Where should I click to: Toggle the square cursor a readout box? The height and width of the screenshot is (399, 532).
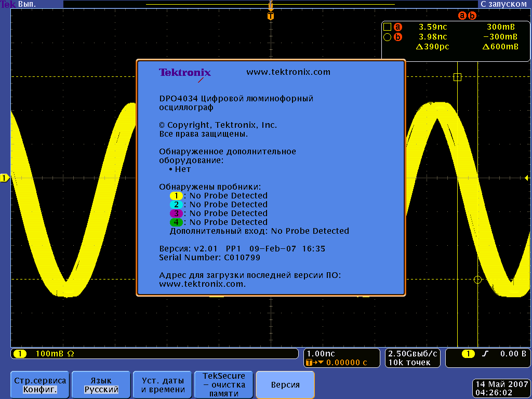point(387,26)
